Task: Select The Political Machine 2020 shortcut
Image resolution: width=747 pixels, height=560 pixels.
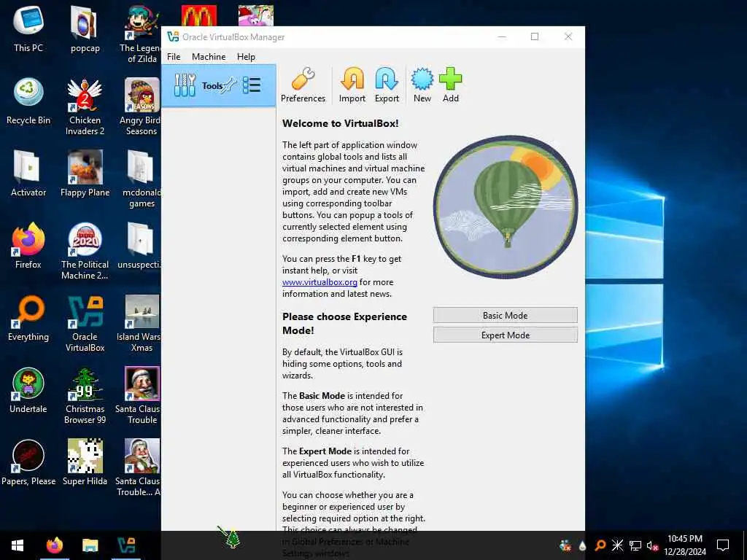Action: 85,251
